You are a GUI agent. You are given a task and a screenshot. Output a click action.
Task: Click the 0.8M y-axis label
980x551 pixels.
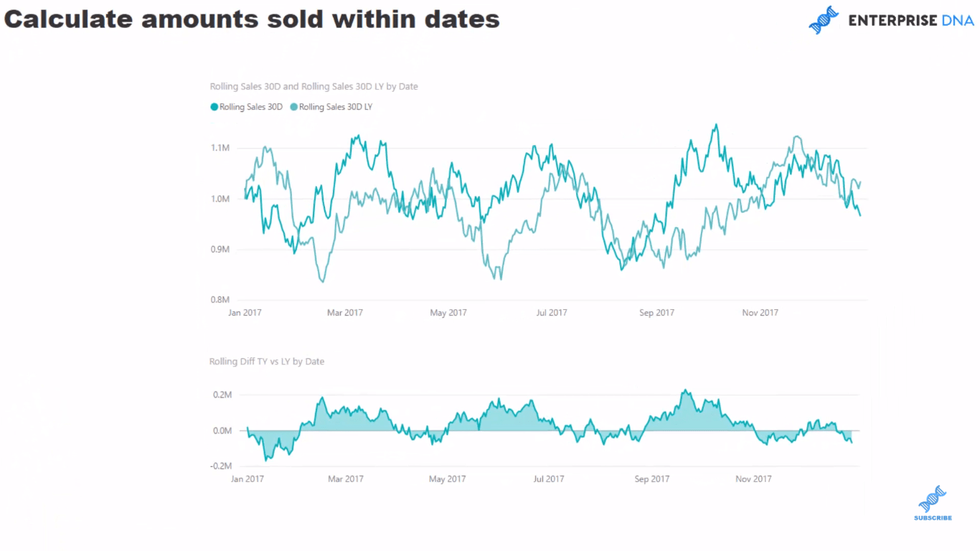[220, 300]
